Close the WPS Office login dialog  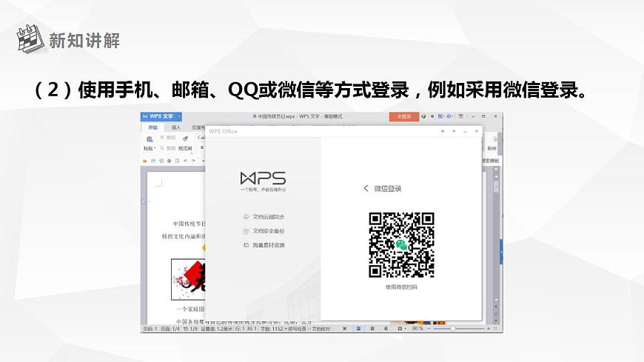(x=477, y=131)
